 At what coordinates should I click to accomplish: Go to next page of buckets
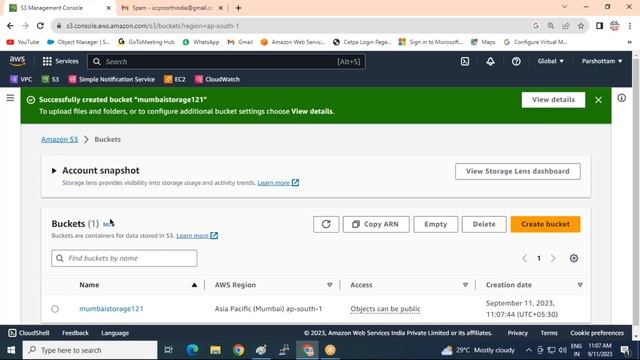coord(553,258)
